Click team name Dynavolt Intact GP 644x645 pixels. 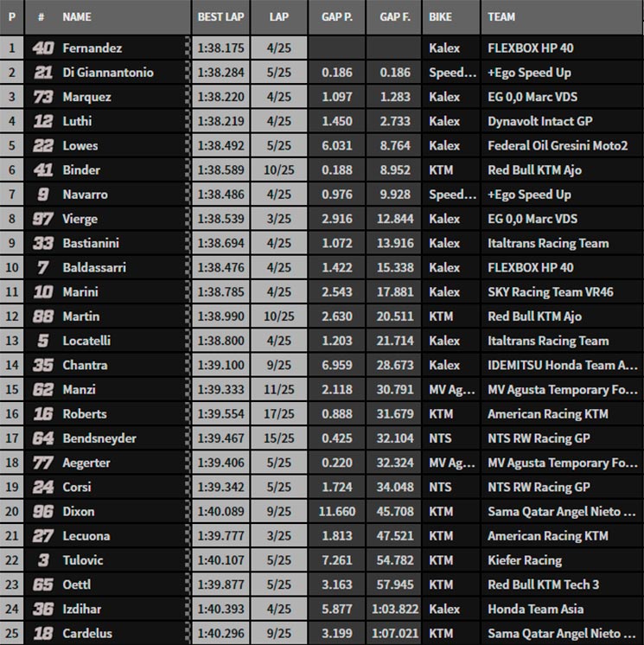coord(540,121)
